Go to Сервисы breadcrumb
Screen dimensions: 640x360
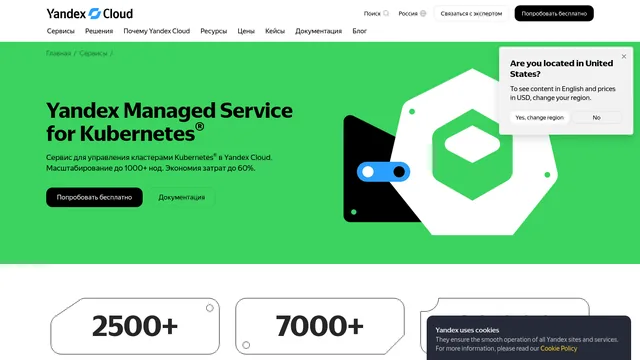(x=93, y=53)
